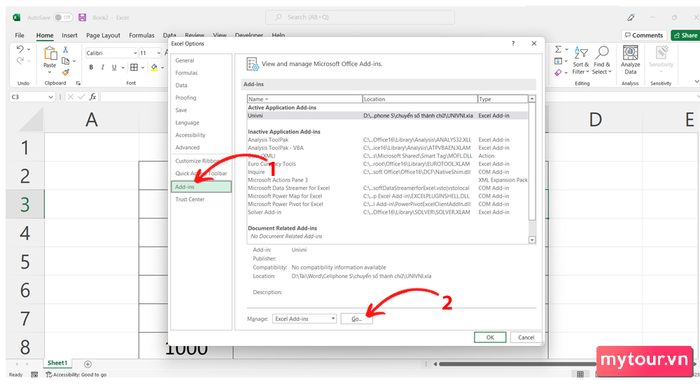This screenshot has height=386, width=700.
Task: Click the formula bar Enter checkmark icon
Action: tap(81, 97)
